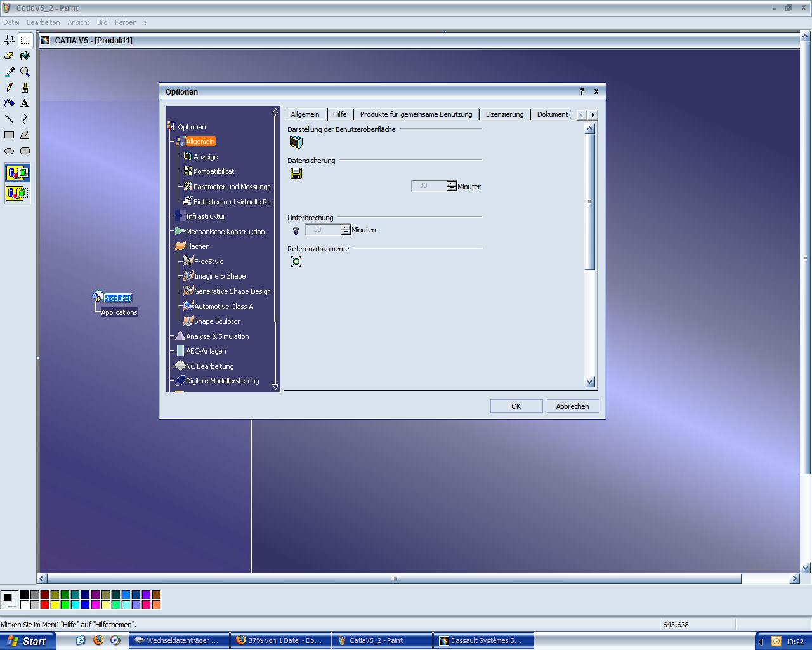Viewport: 812px width, 650px height.
Task: Switch to Dassault Systèmes taskbar window
Action: click(x=483, y=640)
